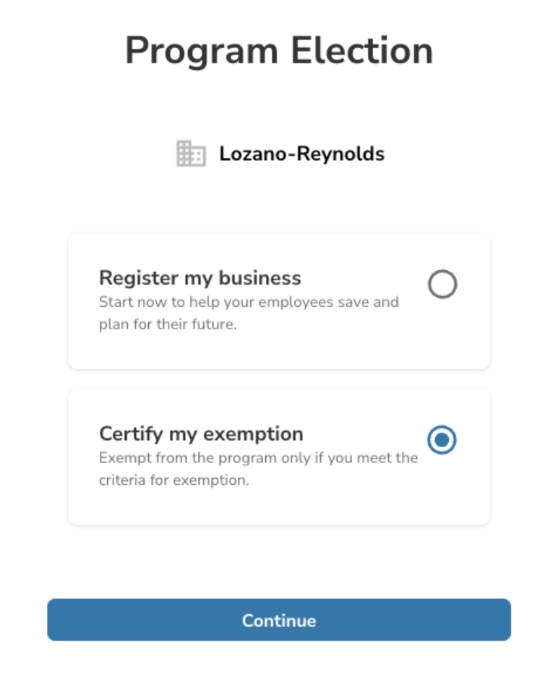
Task: Click the word "Election" in the page heading
Action: [x=362, y=51]
